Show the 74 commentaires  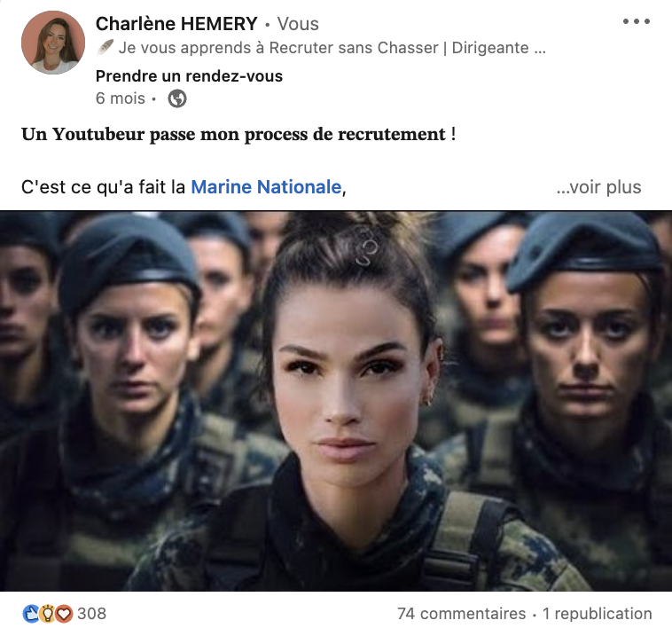461,614
